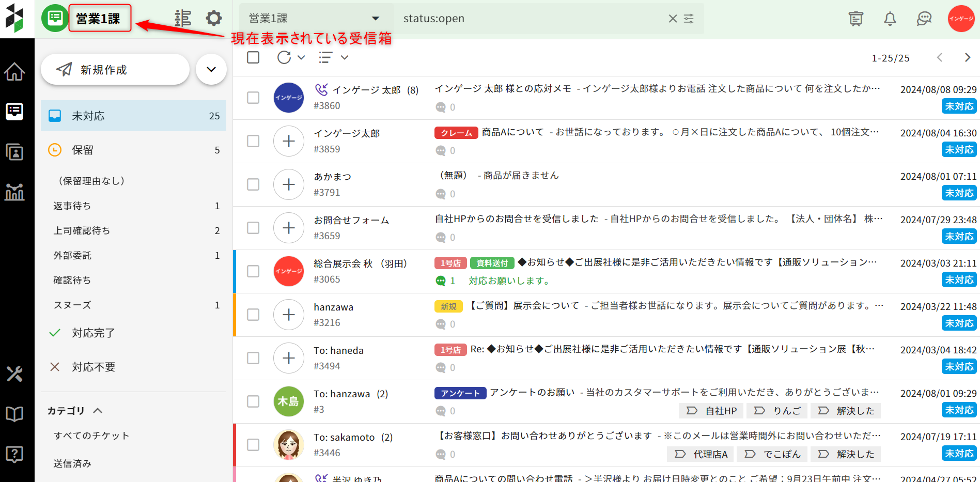
Task: Clear the status:open search query
Action: click(673, 19)
